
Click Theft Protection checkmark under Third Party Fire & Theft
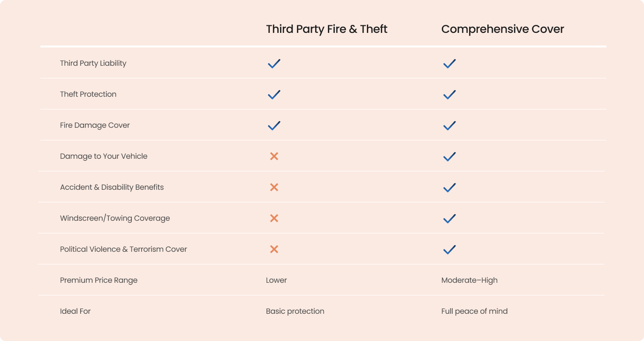[274, 94]
